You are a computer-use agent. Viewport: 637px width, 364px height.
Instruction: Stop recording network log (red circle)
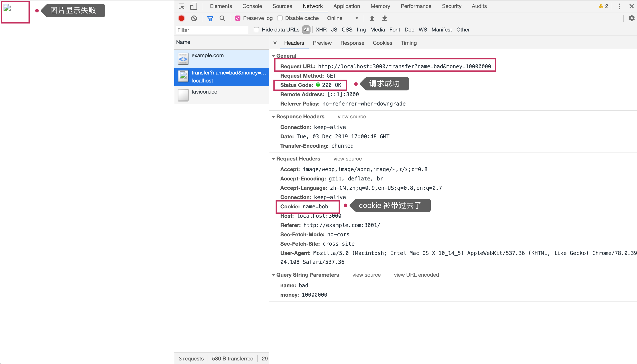(x=181, y=18)
